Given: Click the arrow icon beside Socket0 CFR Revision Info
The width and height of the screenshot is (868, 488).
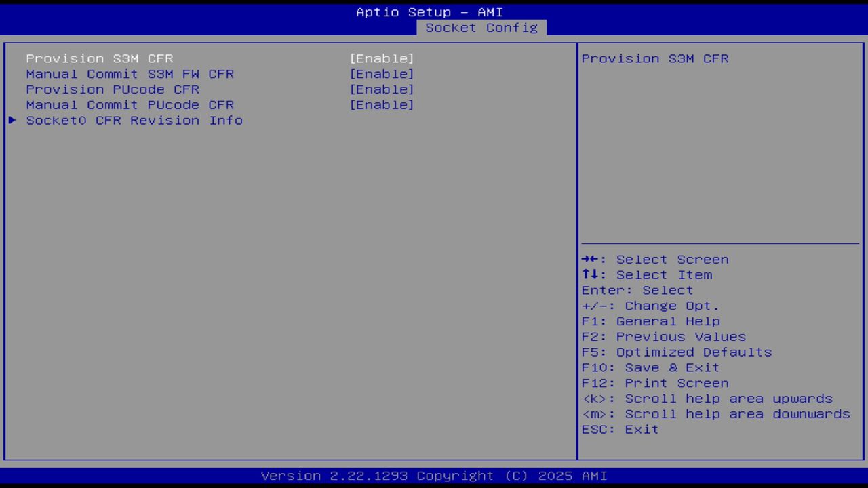Looking at the screenshot, I should [x=12, y=120].
